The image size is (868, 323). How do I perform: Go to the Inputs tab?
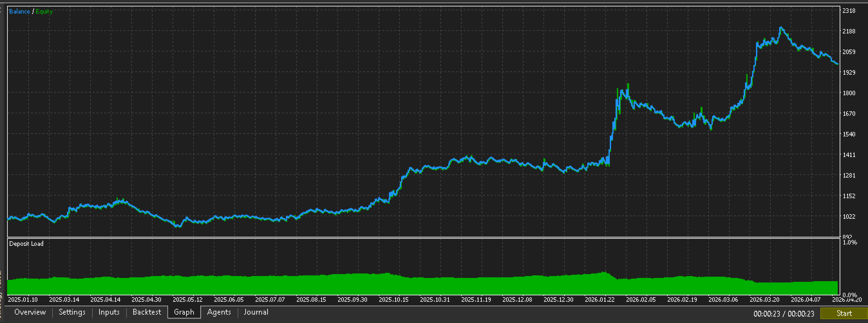[x=109, y=312]
